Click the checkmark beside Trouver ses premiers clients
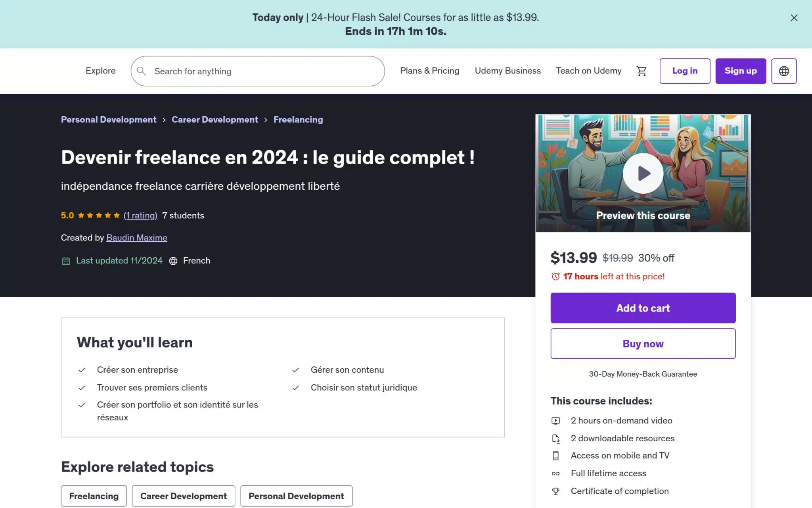This screenshot has width=812, height=508. click(x=82, y=388)
